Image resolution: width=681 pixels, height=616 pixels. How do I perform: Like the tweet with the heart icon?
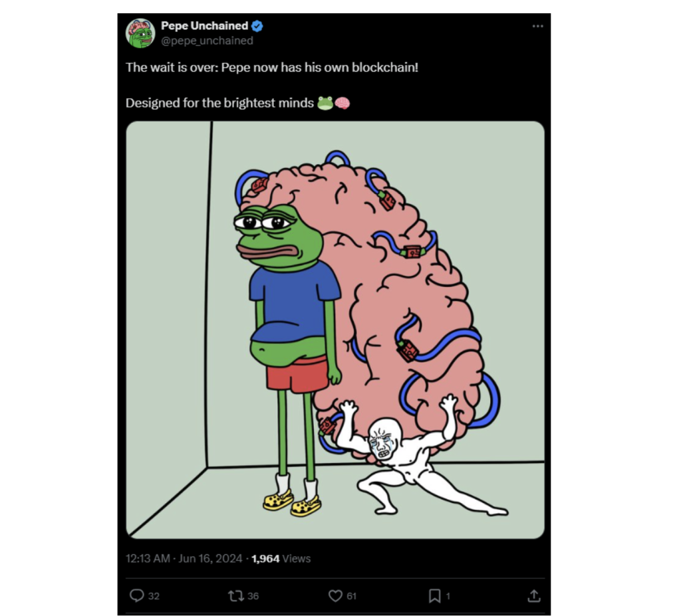pos(335,596)
